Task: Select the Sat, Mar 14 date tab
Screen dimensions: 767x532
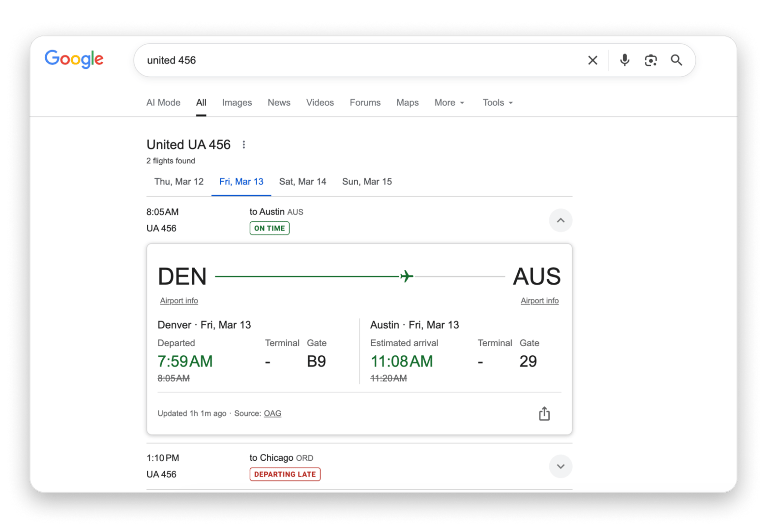Action: pyautogui.click(x=302, y=181)
